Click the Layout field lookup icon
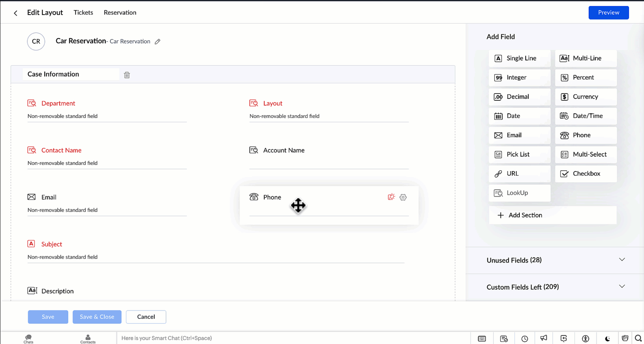 pyautogui.click(x=254, y=103)
